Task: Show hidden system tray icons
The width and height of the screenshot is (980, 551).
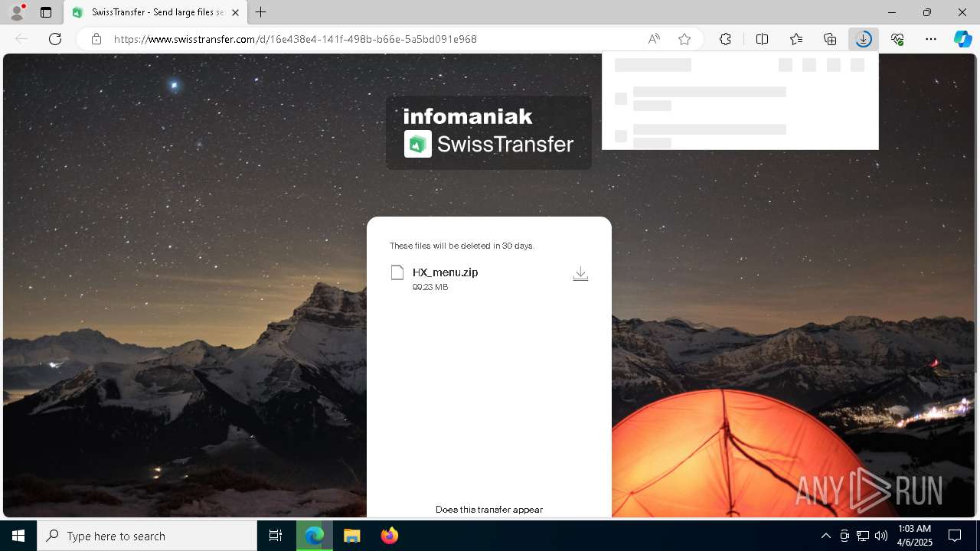Action: coord(825,536)
